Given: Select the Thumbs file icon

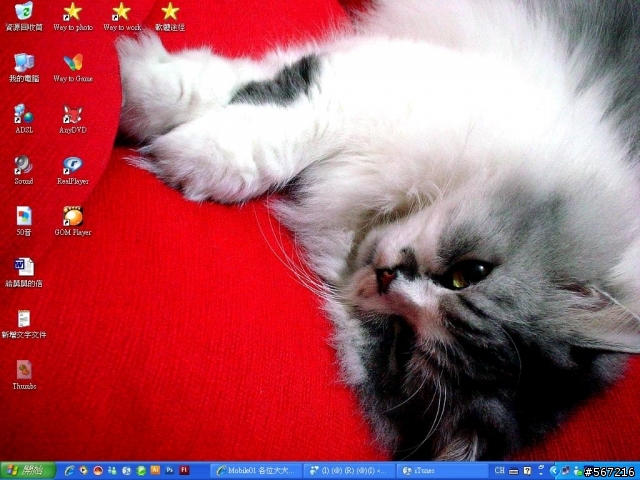Looking at the screenshot, I should tap(24, 375).
